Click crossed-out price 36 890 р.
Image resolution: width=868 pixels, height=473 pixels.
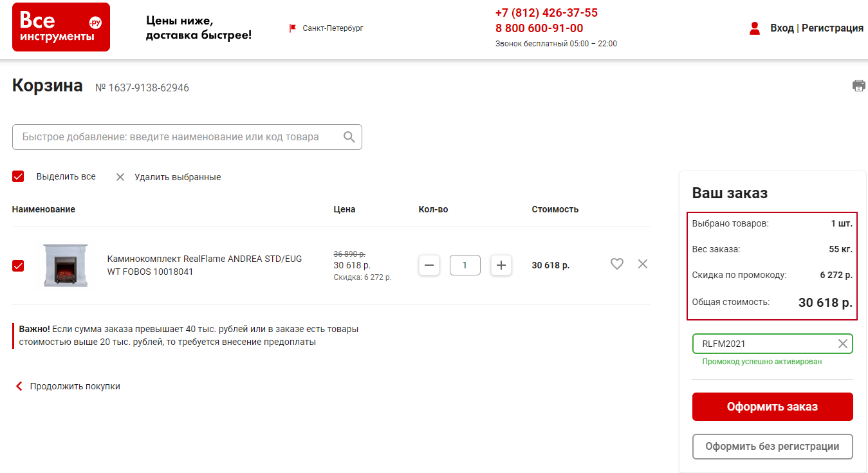(x=349, y=254)
